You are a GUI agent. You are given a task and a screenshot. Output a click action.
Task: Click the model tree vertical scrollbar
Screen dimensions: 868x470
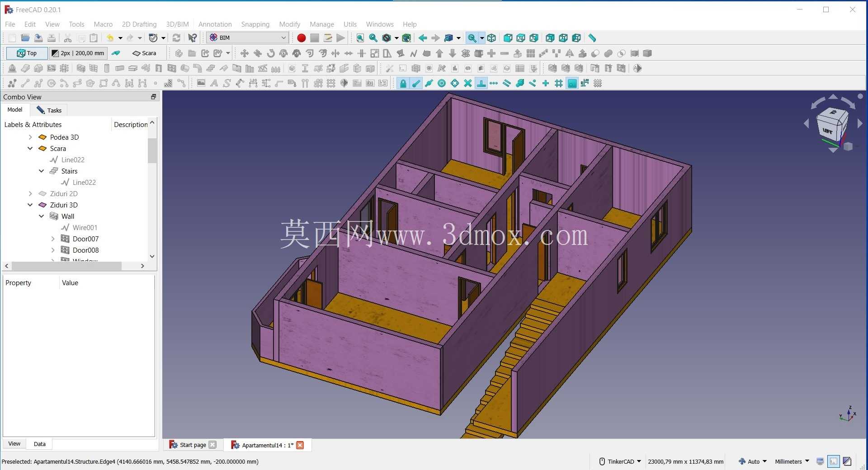[x=152, y=150]
